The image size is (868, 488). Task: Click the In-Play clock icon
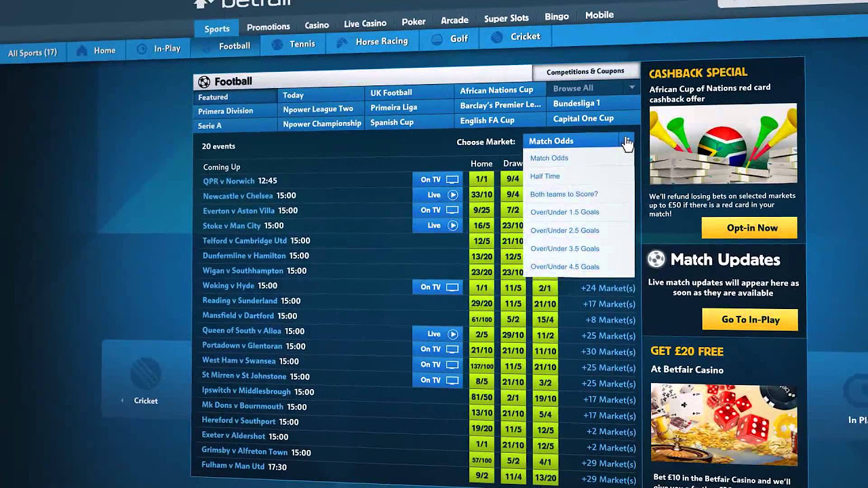pyautogui.click(x=142, y=49)
